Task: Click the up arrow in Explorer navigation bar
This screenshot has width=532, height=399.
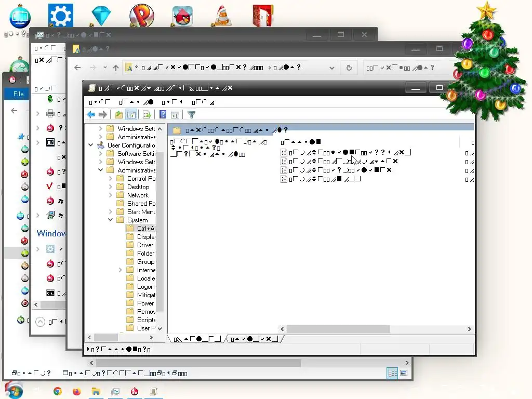Action: (x=116, y=68)
